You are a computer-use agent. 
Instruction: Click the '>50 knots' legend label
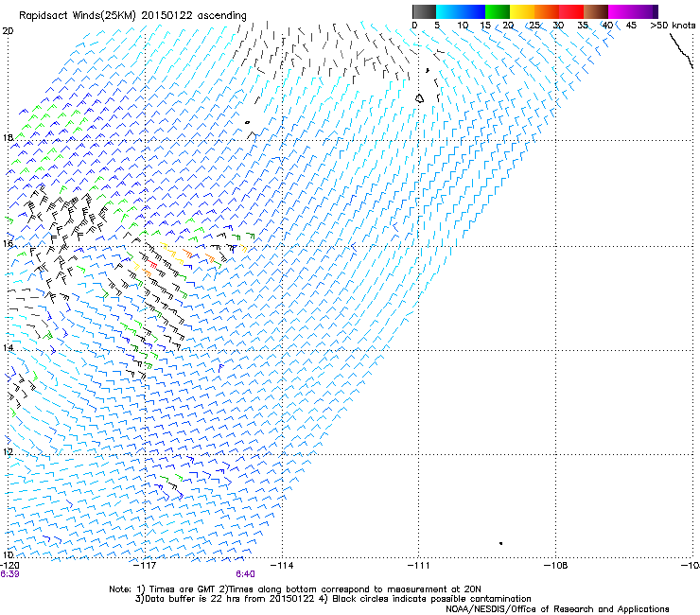click(x=673, y=26)
